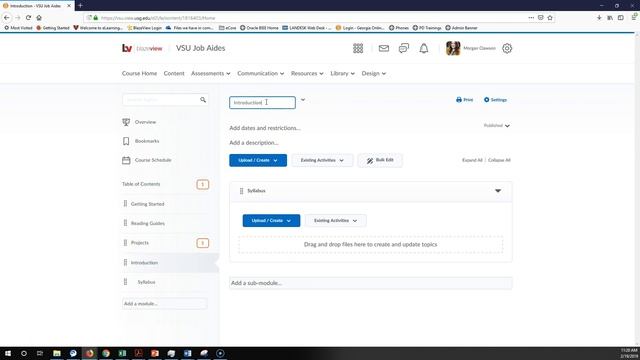Click Collapse All
Image resolution: width=640 pixels, height=360 pixels.
[499, 160]
